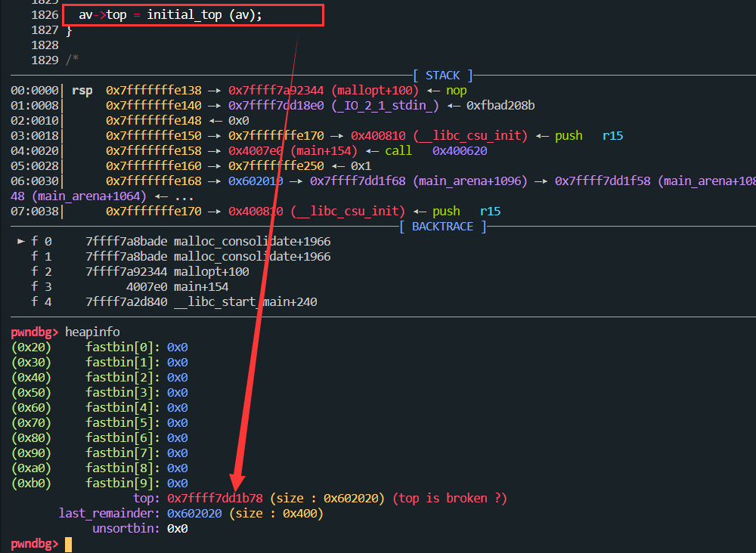Click fastbin[3] entry for 0x50
This screenshot has width=756, height=553.
pyautogui.click(x=99, y=393)
